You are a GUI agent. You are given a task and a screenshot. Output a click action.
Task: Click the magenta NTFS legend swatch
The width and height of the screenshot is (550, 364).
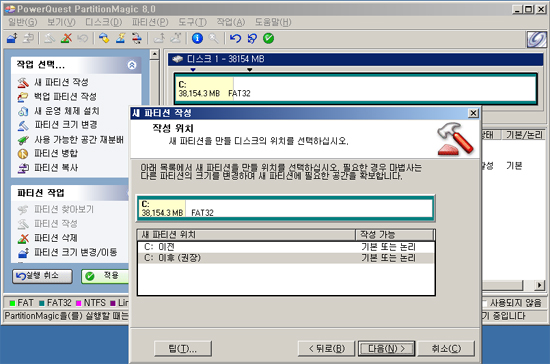79,303
